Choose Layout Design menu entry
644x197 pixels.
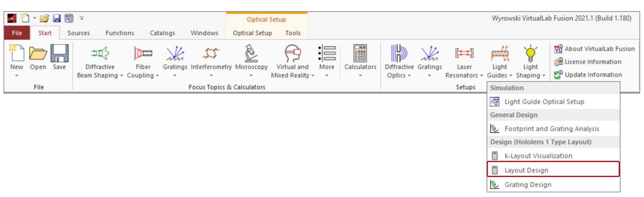[553, 170]
